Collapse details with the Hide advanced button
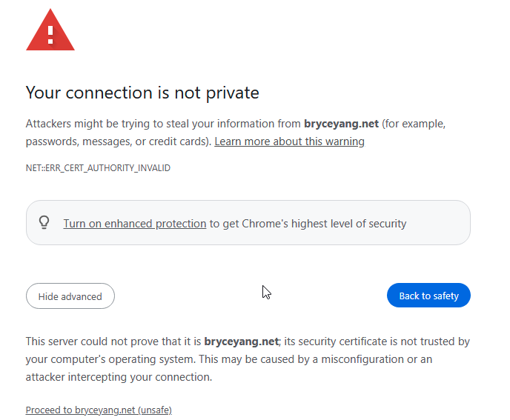The width and height of the screenshot is (510, 420). [70, 296]
